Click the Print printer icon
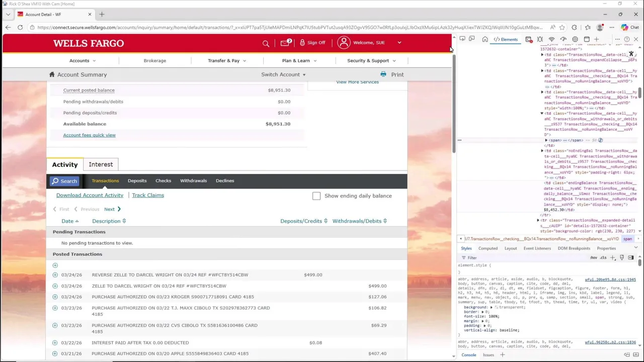Viewport: 644px width, 362px height. coord(383,74)
